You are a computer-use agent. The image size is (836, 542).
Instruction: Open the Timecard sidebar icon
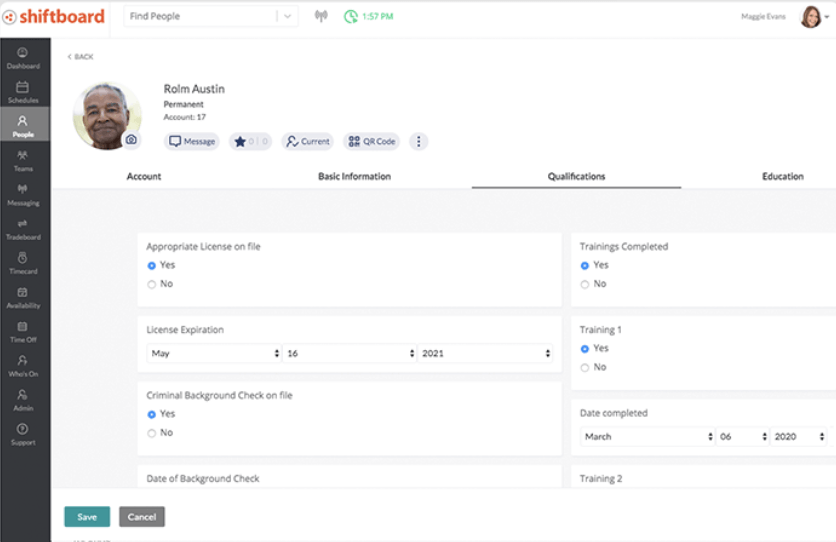pos(22,262)
